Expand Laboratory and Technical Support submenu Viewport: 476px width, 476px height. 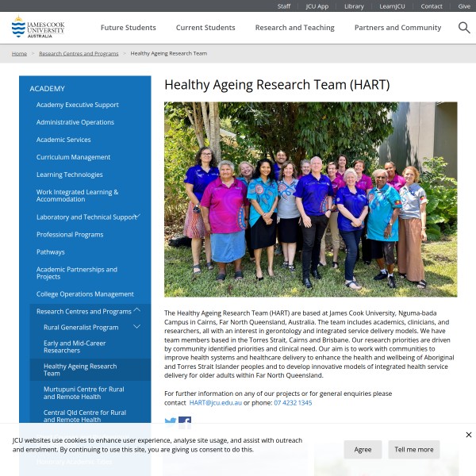[x=138, y=216]
